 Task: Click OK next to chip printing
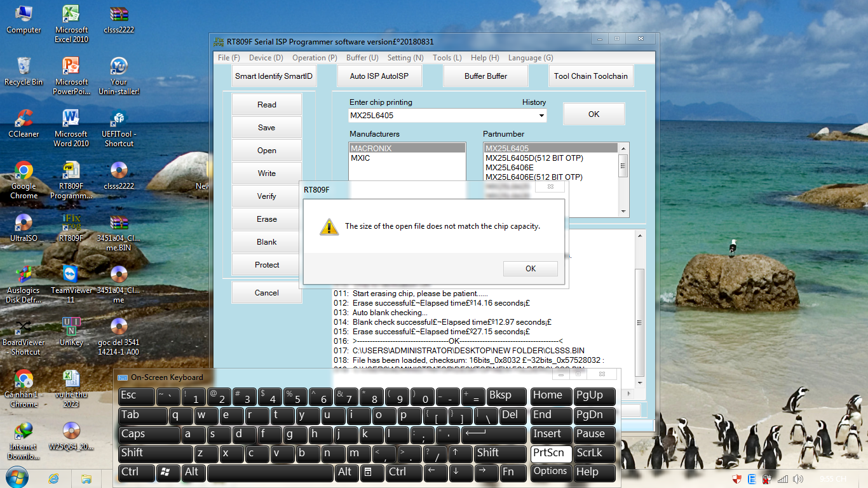click(593, 114)
